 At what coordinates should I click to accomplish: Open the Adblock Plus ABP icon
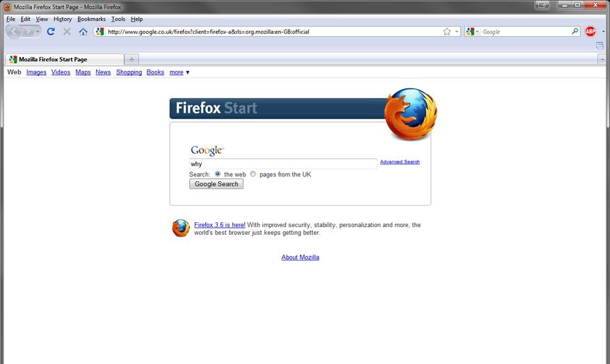590,31
